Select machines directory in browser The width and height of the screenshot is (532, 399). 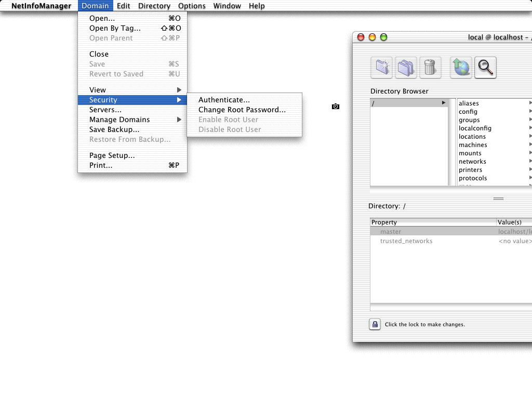point(495,145)
